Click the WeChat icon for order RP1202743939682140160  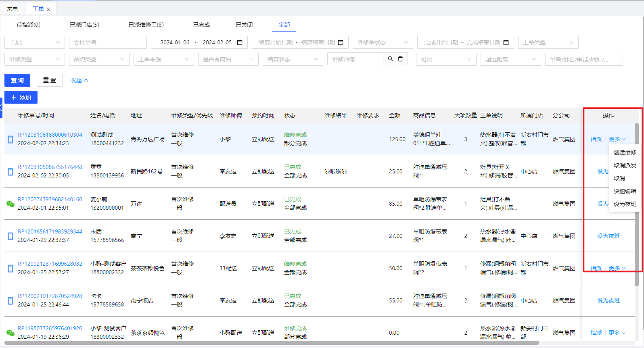click(x=10, y=204)
